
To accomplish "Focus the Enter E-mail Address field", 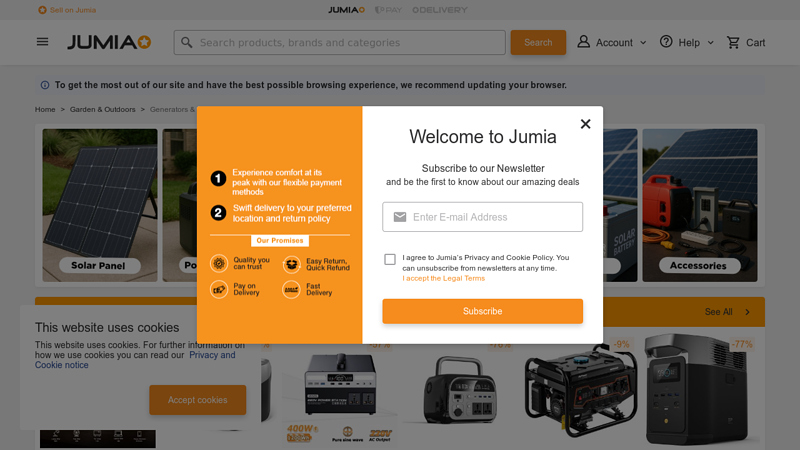I will pyautogui.click(x=482, y=217).
